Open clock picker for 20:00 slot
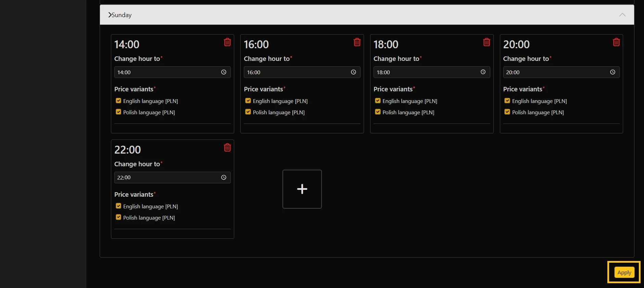The image size is (644, 288). pos(613,72)
